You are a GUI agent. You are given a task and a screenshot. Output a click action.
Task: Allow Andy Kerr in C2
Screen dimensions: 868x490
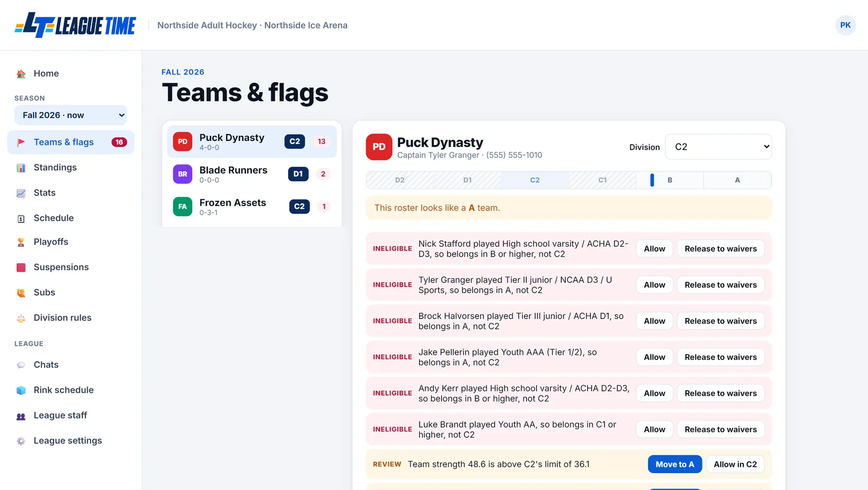(x=654, y=393)
